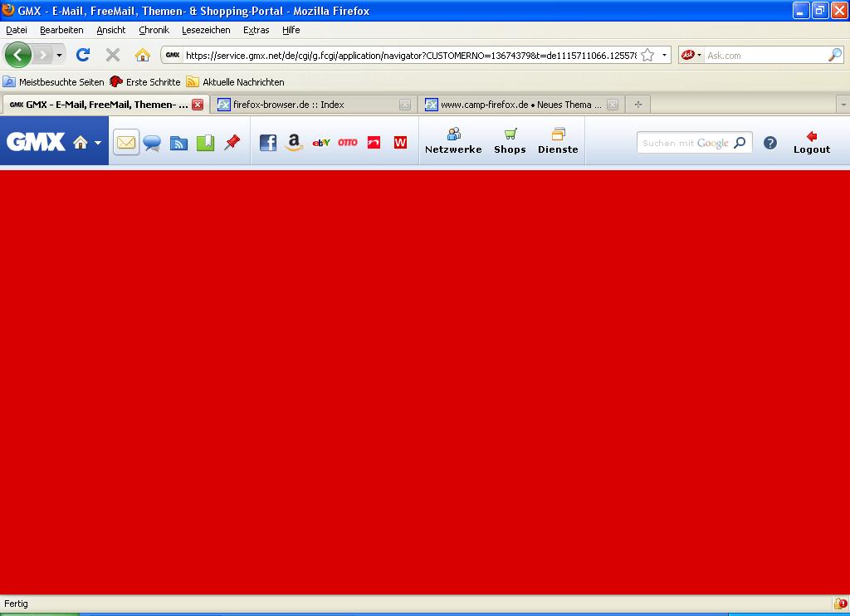
Task: Open the Extras menu
Action: click(x=256, y=30)
